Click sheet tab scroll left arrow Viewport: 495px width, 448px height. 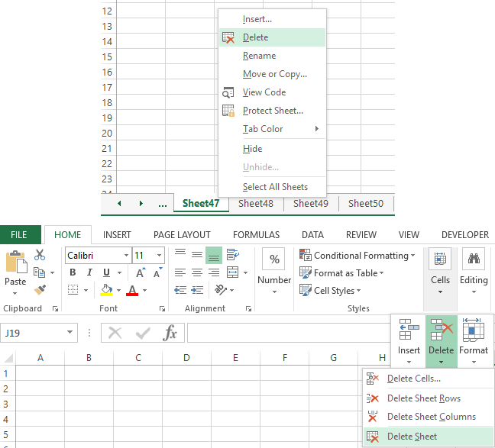tap(119, 204)
